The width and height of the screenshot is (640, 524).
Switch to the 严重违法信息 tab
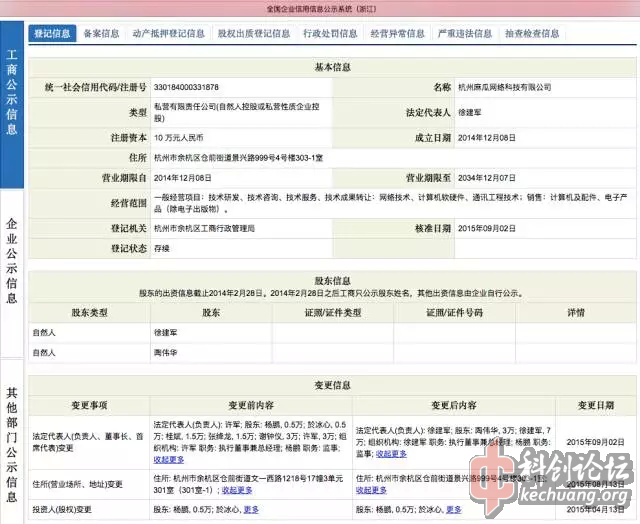[x=465, y=33]
